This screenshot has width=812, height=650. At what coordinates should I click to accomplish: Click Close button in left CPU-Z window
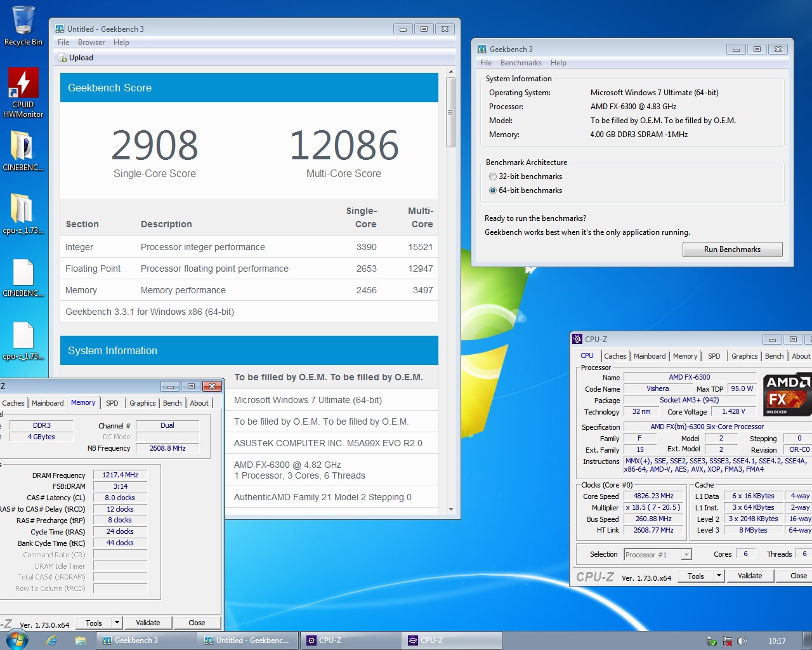click(x=197, y=623)
